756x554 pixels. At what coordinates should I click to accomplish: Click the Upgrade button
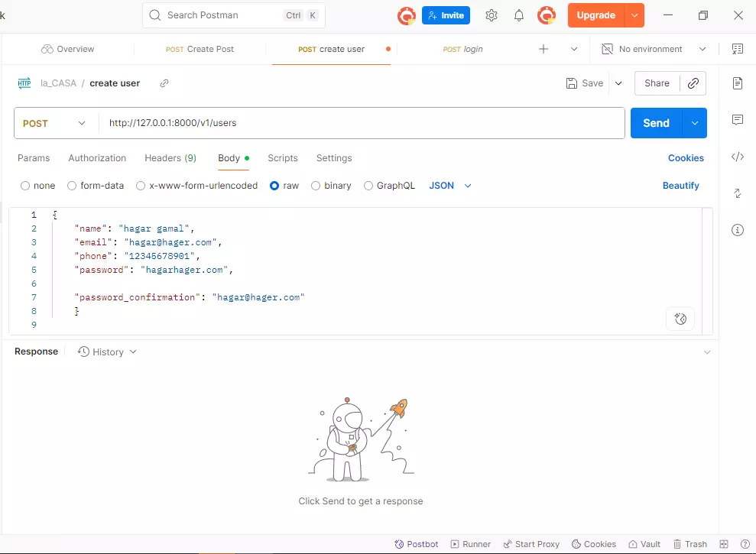point(597,15)
